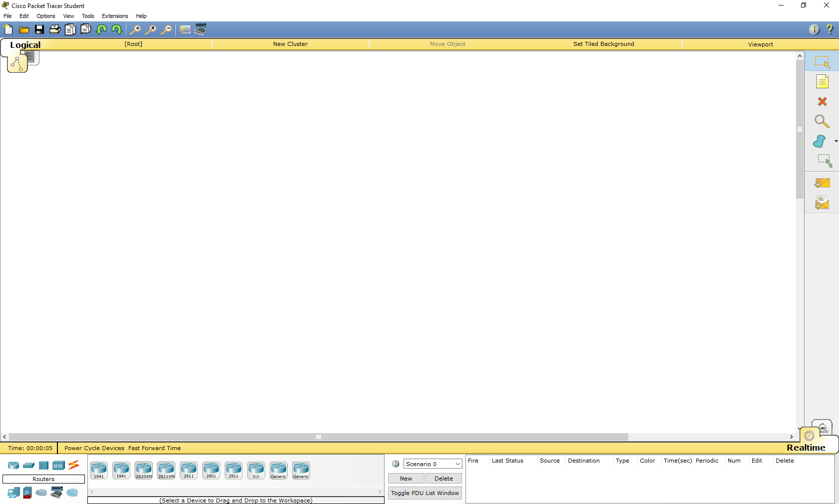Click the vertical workspace scrollbar
Screen dimensions: 839x504
click(800, 129)
